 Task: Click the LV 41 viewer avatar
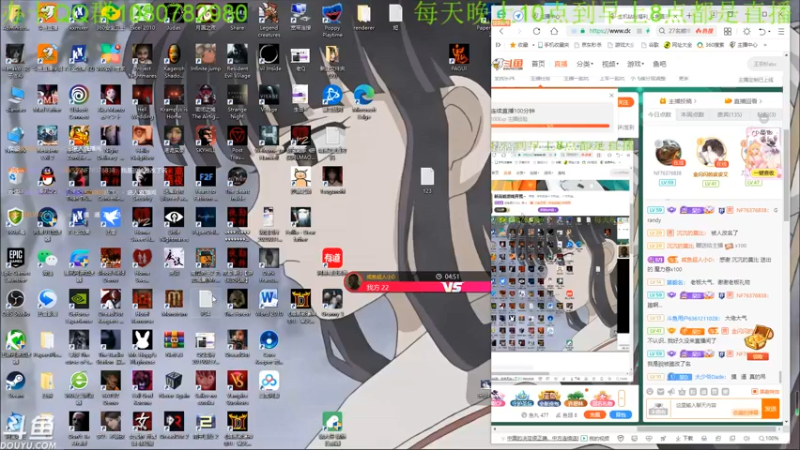[x=711, y=152]
